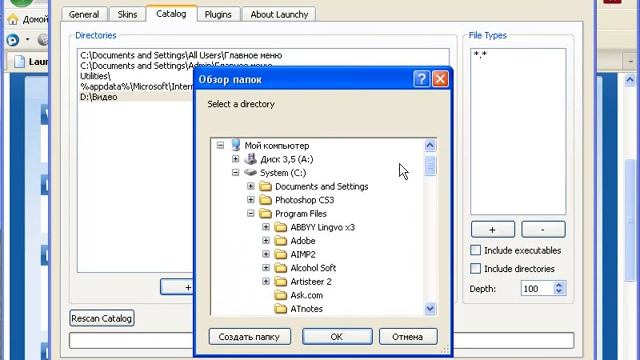Click folder tree scrollbar up arrow
Viewport: 640px width, 360px height.
[430, 145]
